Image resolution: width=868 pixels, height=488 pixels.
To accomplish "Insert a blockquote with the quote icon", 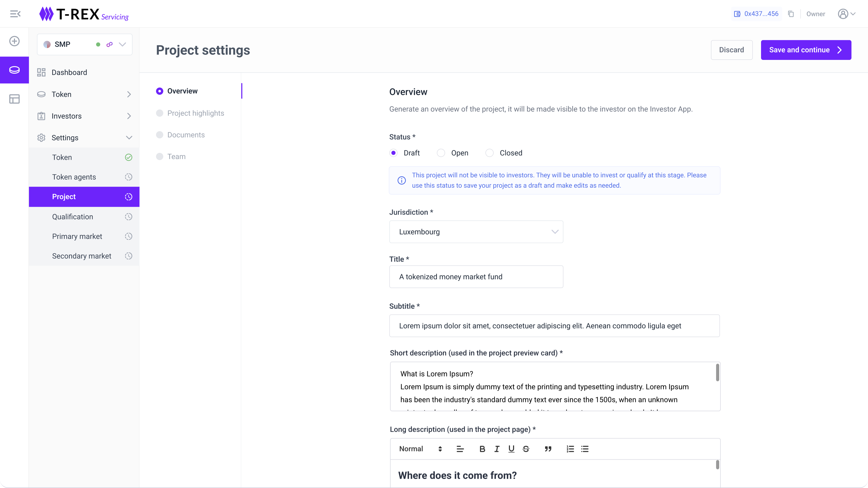I will [x=548, y=449].
